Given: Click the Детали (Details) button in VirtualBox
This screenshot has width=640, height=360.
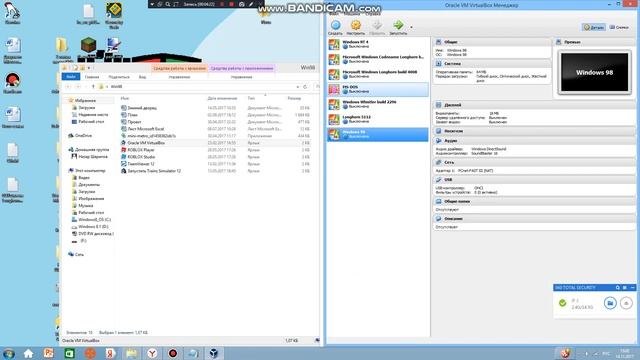Looking at the screenshot, I should 593,27.
